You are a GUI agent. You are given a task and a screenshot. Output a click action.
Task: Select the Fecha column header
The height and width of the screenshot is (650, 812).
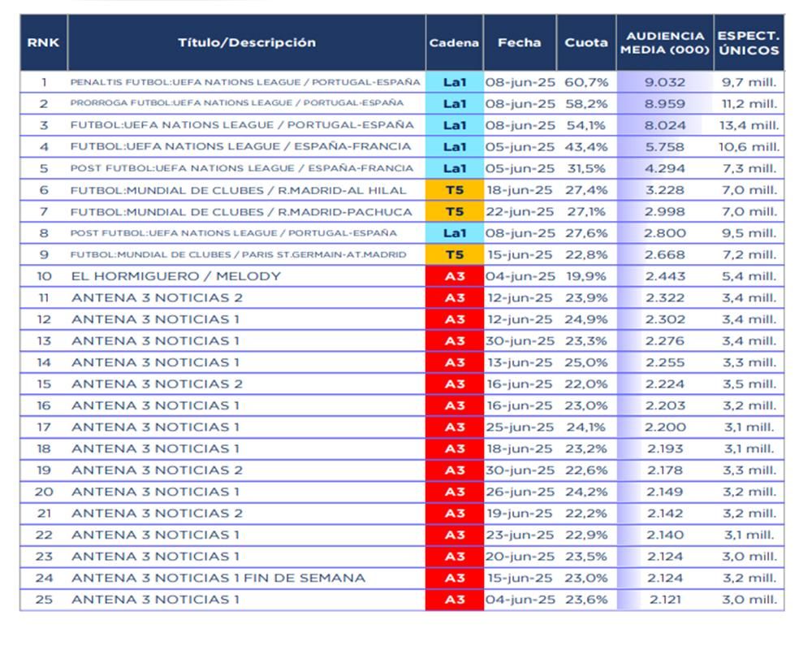(x=520, y=42)
